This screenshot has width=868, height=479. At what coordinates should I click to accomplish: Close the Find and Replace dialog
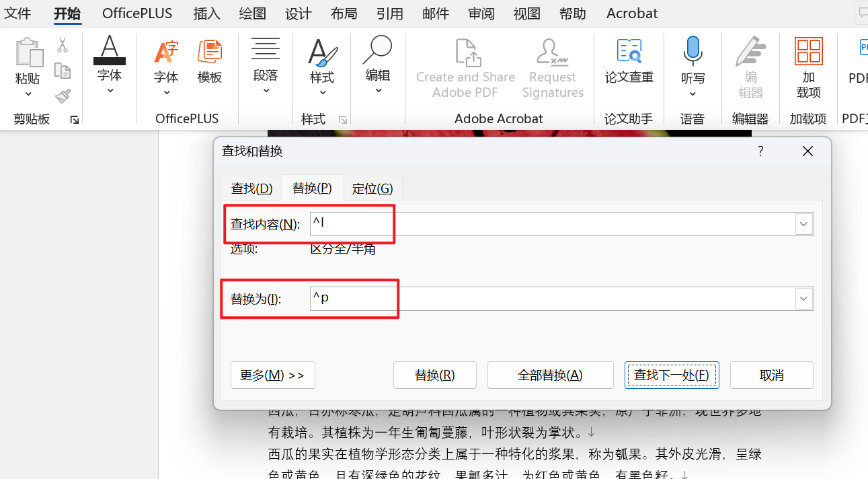(x=807, y=151)
